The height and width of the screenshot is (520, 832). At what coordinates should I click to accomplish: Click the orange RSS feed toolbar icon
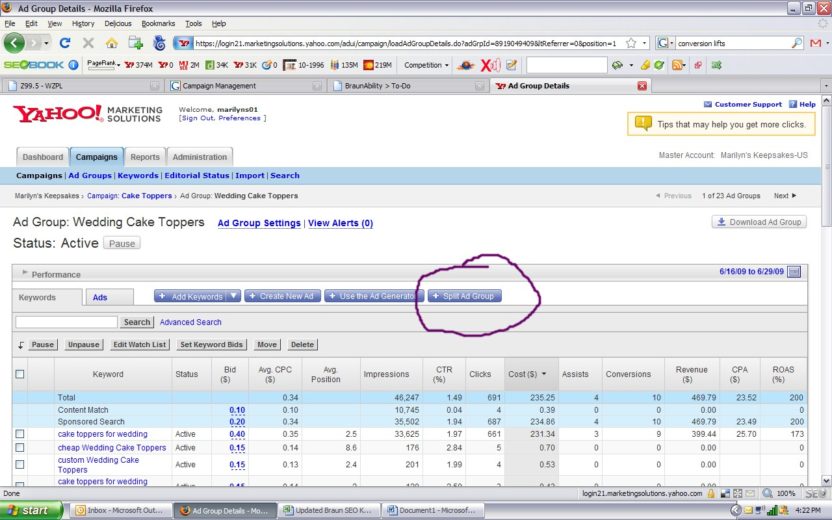pos(677,65)
